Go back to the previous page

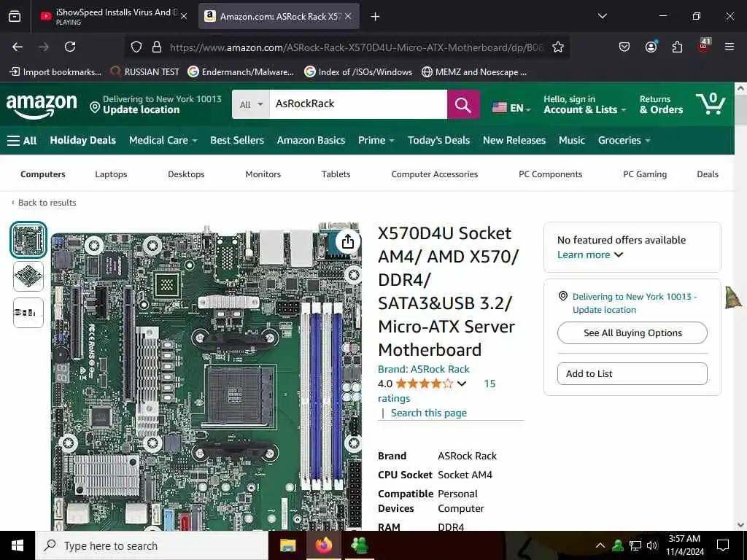coord(18,47)
